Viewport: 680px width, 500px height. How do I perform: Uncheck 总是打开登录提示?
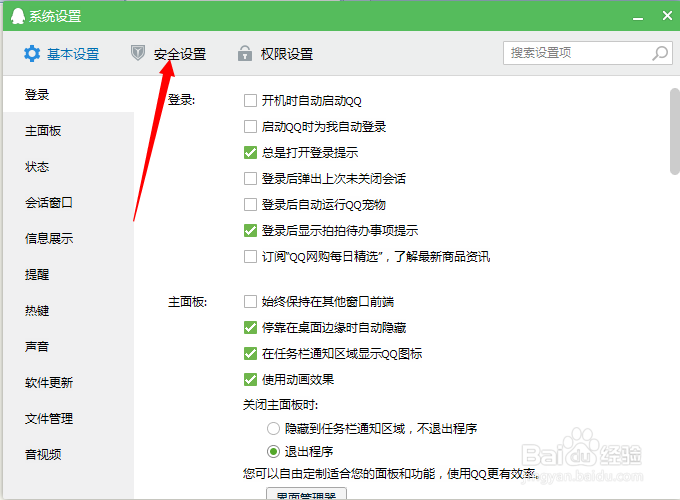pyautogui.click(x=250, y=153)
